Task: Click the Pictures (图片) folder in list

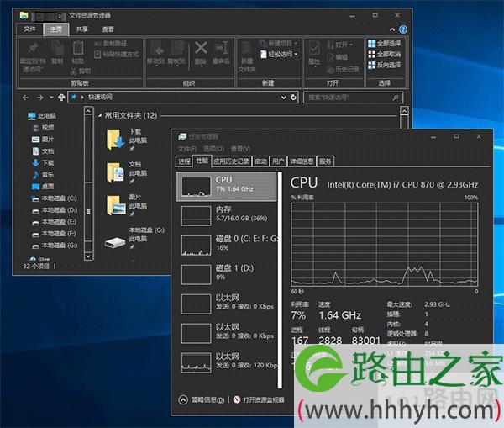Action: pyautogui.click(x=117, y=205)
